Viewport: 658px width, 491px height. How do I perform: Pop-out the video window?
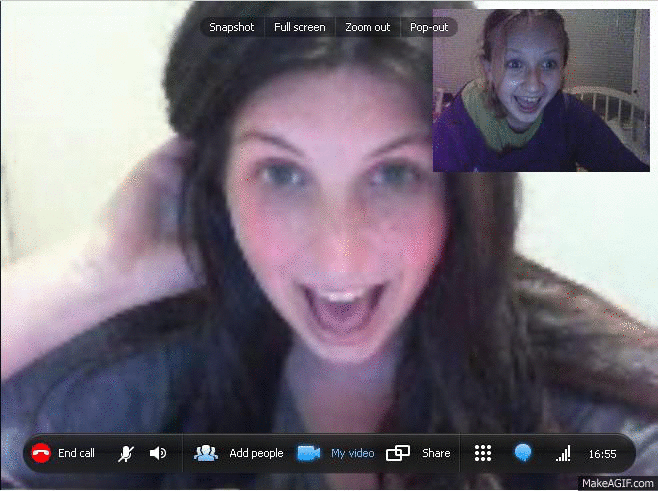[x=429, y=27]
